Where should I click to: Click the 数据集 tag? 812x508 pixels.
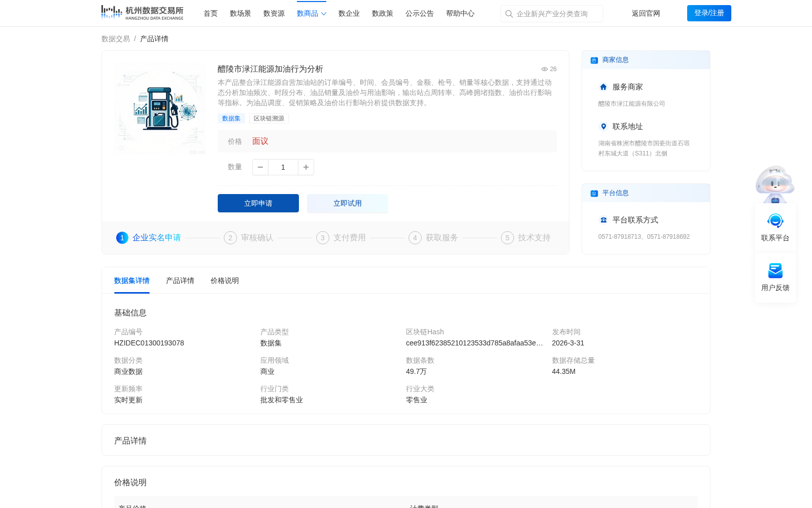pos(231,118)
